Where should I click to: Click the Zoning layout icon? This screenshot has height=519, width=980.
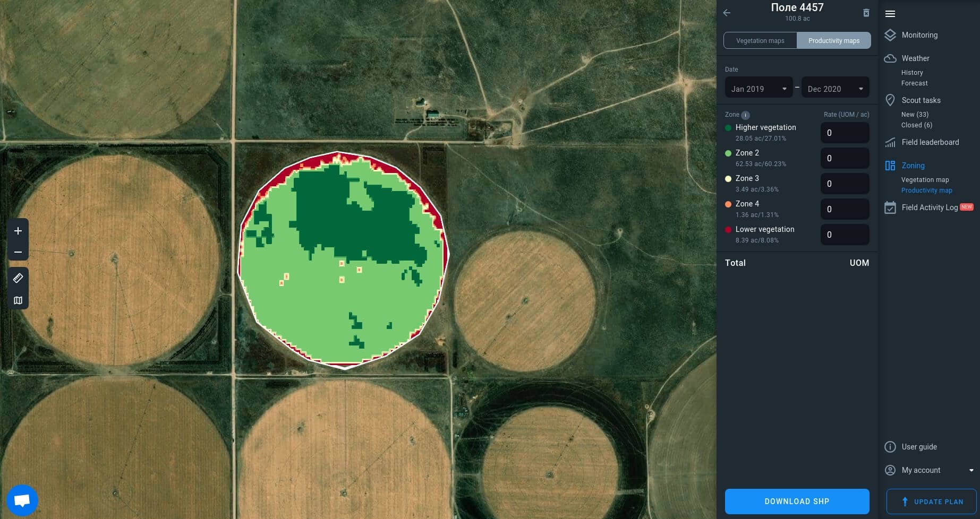point(890,166)
